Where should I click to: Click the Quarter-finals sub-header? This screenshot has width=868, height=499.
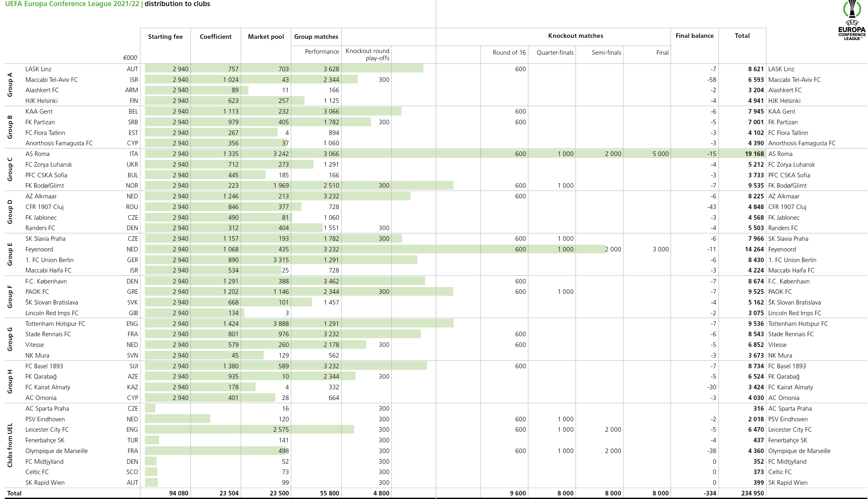tap(555, 52)
